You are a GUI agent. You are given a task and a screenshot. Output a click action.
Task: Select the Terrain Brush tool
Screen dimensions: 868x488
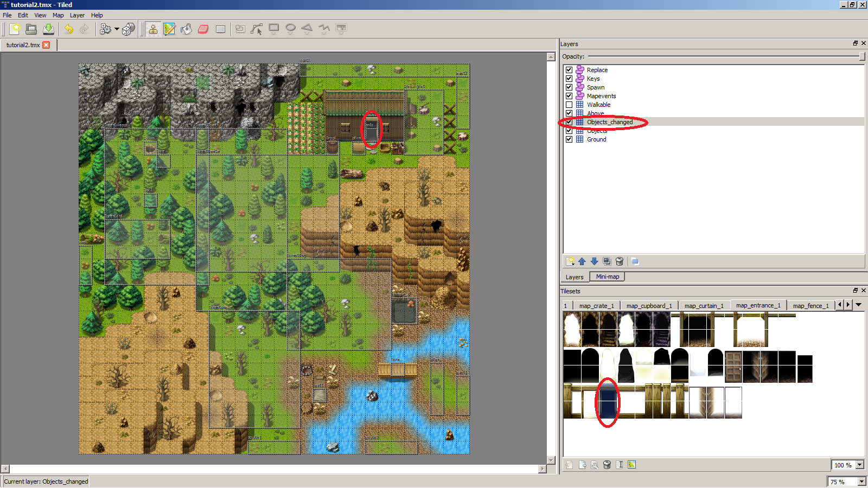(x=170, y=29)
